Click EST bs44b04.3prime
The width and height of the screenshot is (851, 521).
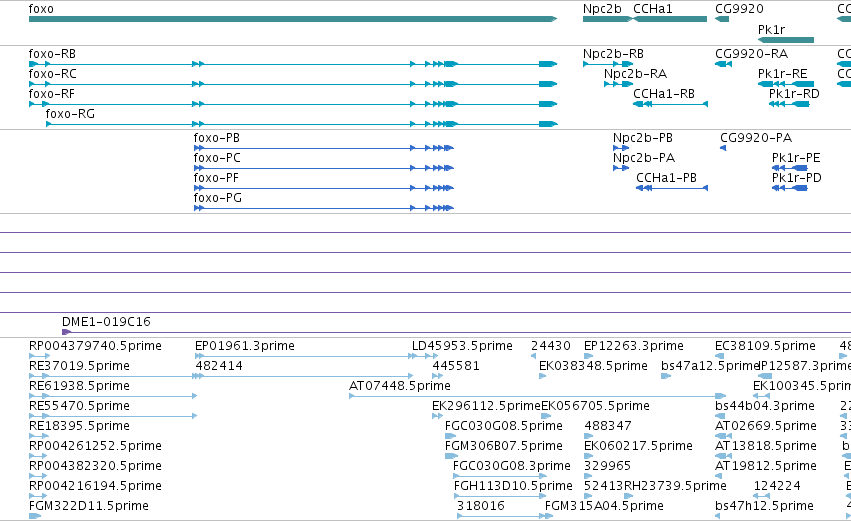click(x=765, y=406)
